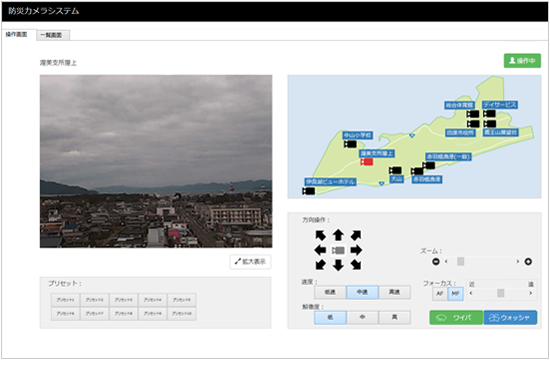Move camera diagonally up-left
This screenshot has height=388, width=550.
click(x=321, y=235)
